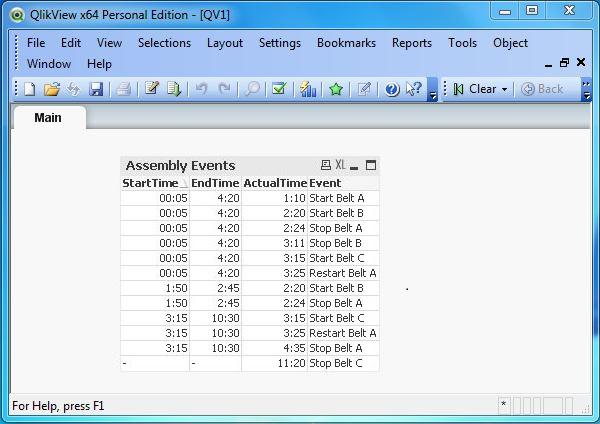Select ActualTime value 11:20
The image size is (600, 424).
274,363
